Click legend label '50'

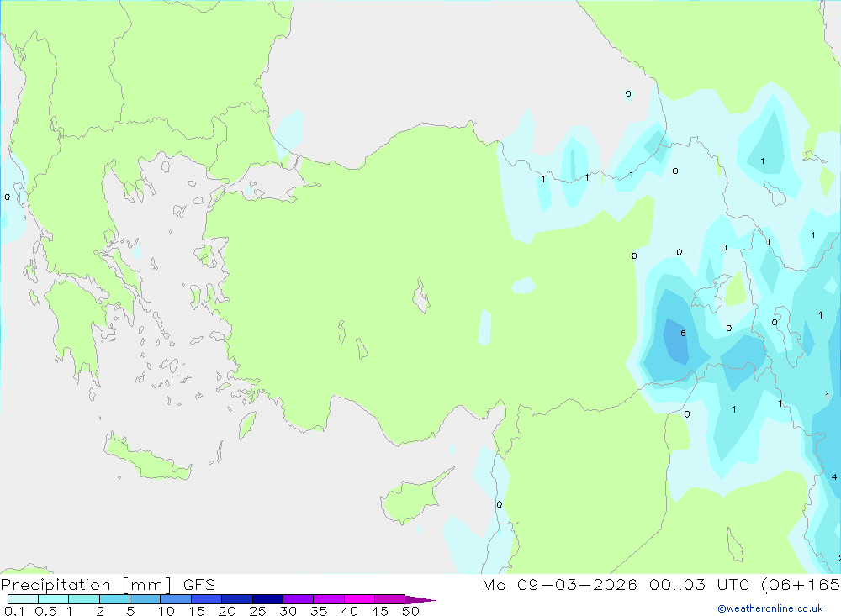coord(411,611)
